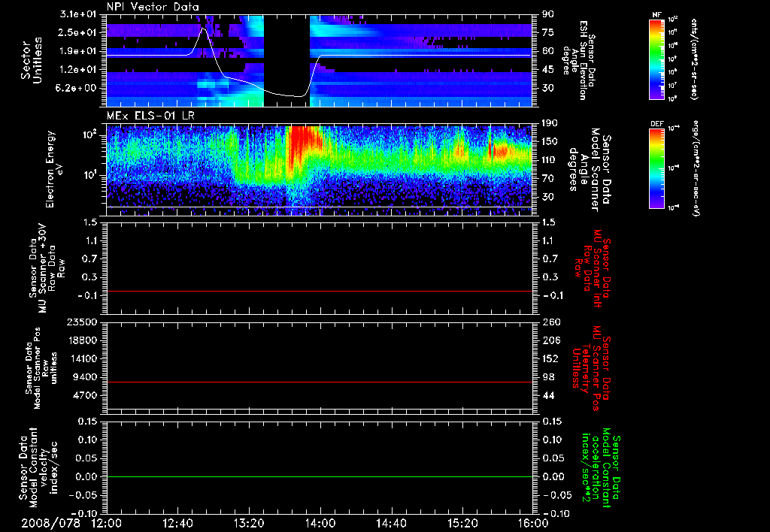Click the white Sun elevation curve peak
Viewport: 770px width, 532px height.
(204, 29)
